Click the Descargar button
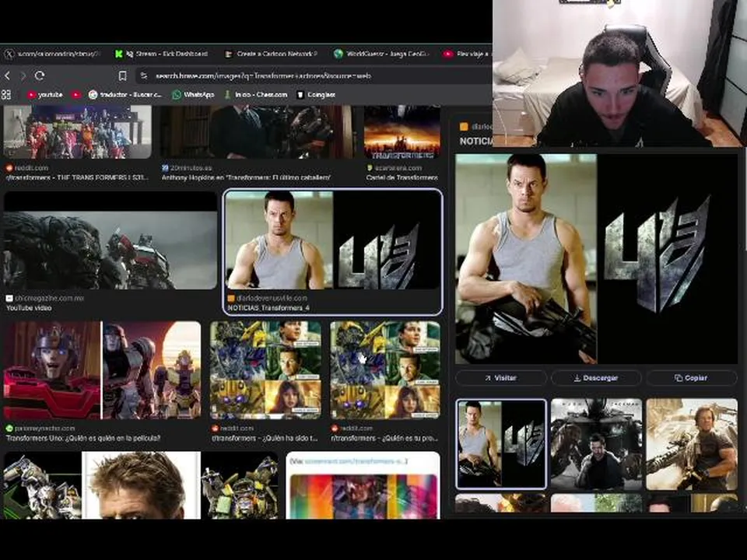Screen dimensions: 747x560 [x=596, y=378]
